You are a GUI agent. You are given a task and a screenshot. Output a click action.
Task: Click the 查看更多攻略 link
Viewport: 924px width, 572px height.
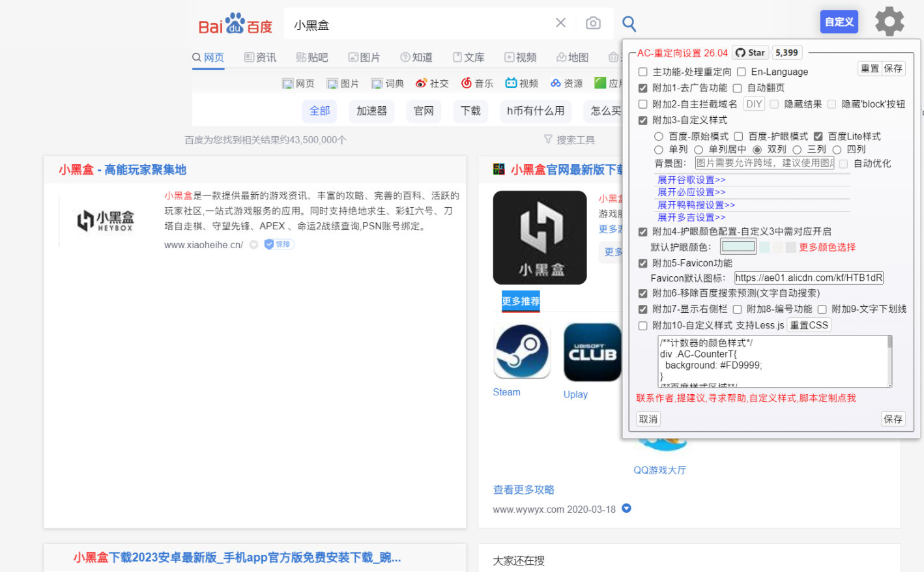click(524, 490)
